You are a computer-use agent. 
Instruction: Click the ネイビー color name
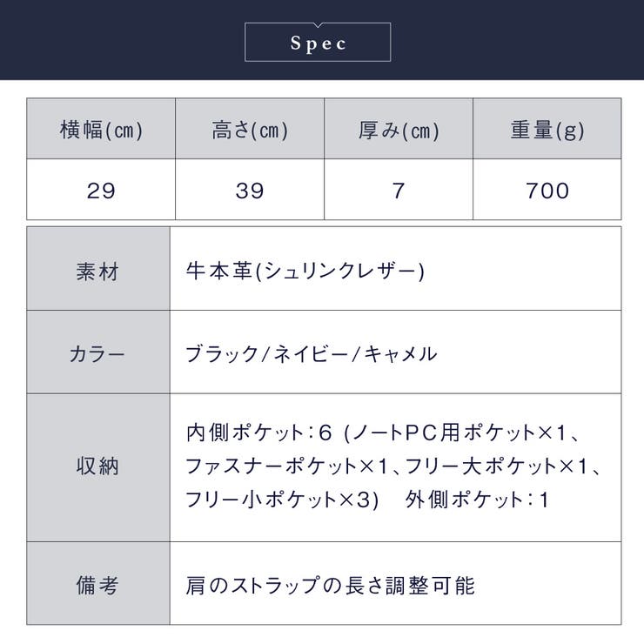311,354
